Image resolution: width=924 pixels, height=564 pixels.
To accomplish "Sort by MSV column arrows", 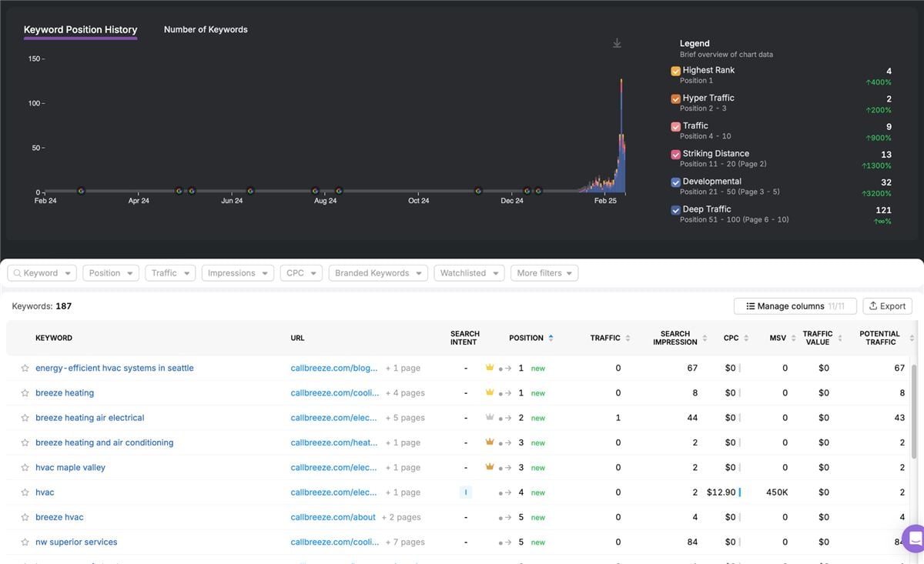I will pyautogui.click(x=793, y=338).
